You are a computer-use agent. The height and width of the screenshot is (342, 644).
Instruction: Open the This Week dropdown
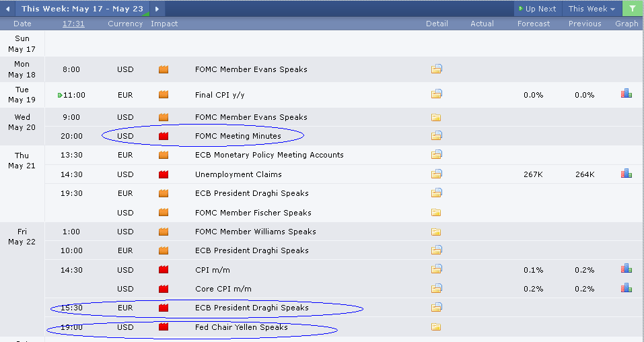pos(592,9)
